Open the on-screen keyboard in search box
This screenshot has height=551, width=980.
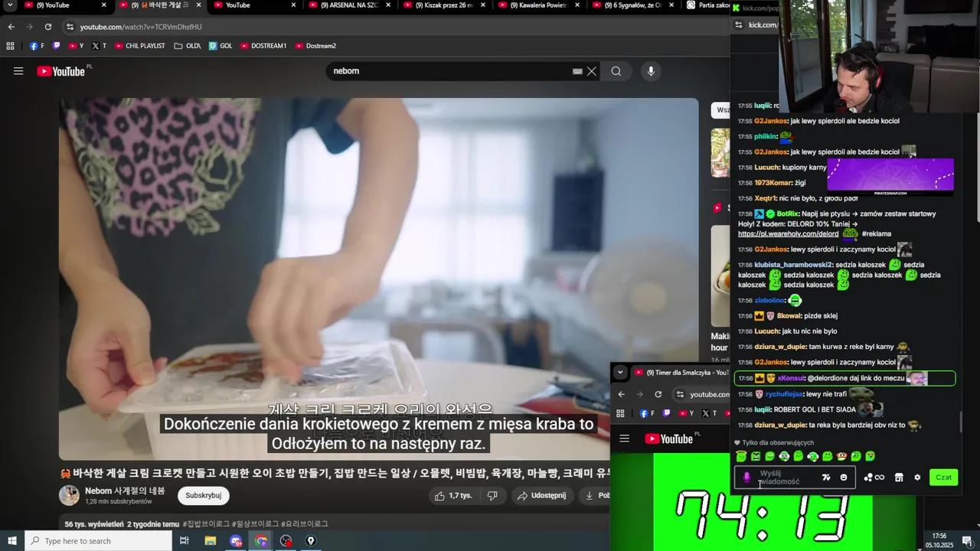pyautogui.click(x=577, y=71)
